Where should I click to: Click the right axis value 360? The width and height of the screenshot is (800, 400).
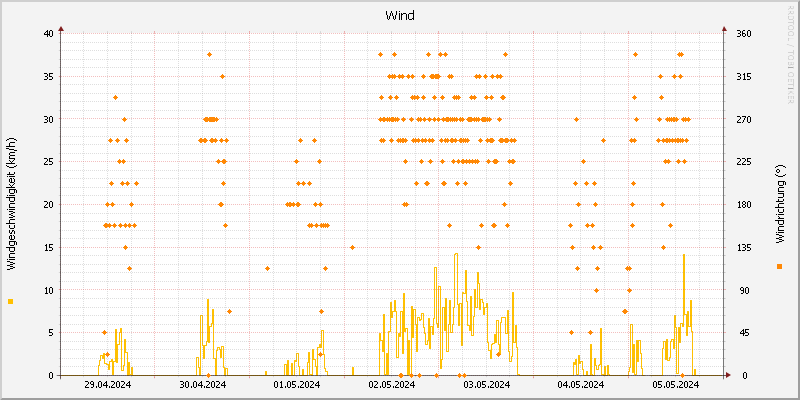click(745, 34)
